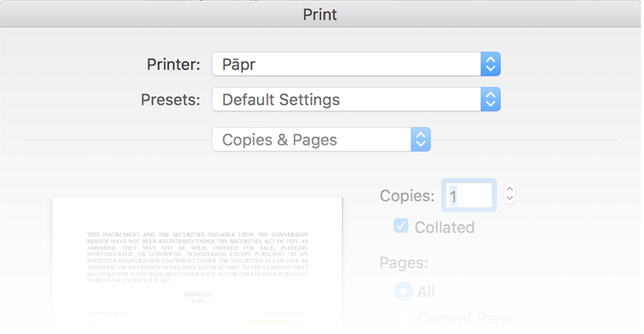Open the Copies & Pages dropdown
The image size is (644, 334).
[x=321, y=140]
